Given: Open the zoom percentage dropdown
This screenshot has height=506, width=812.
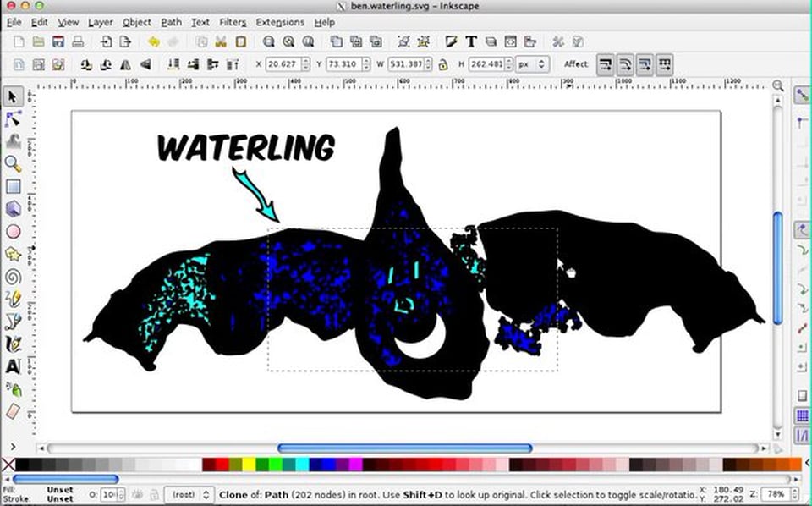Looking at the screenshot, I should 777,496.
